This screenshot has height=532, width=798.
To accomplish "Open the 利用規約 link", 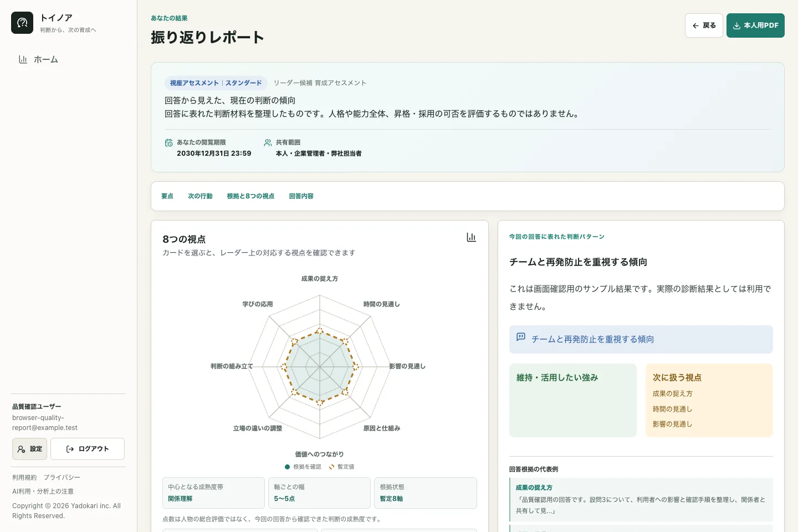I will (x=24, y=478).
